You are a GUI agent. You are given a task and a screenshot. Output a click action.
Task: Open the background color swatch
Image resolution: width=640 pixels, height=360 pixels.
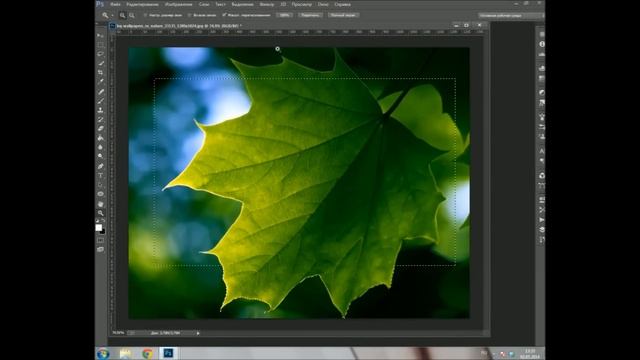click(x=103, y=231)
